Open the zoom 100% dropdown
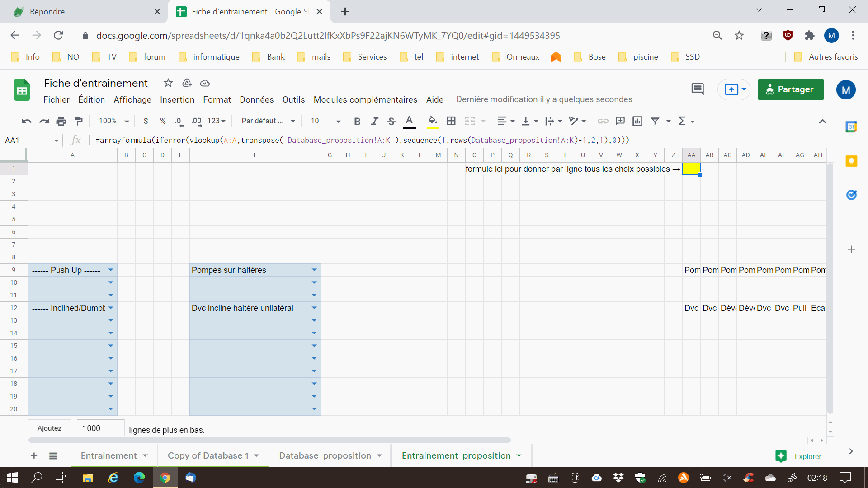 click(x=114, y=121)
